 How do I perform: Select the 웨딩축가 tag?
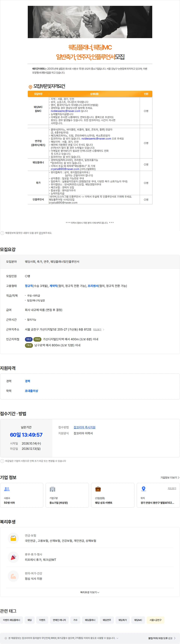coord(123,620)
